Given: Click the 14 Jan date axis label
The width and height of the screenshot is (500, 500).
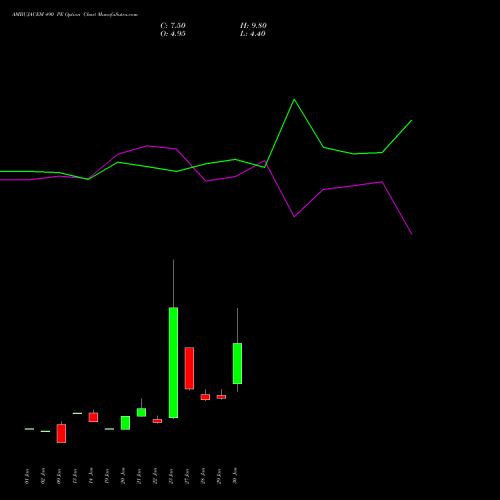Looking at the screenshot, I should pyautogui.click(x=91, y=476).
